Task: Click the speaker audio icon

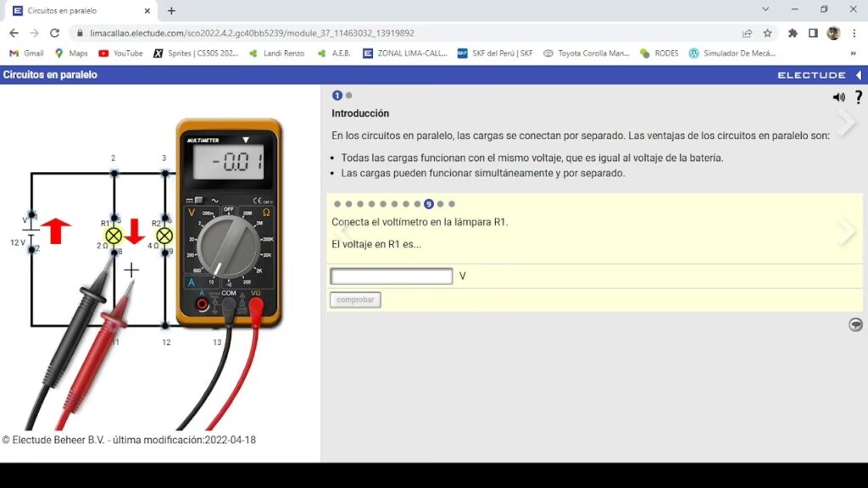Action: pyautogui.click(x=838, y=97)
